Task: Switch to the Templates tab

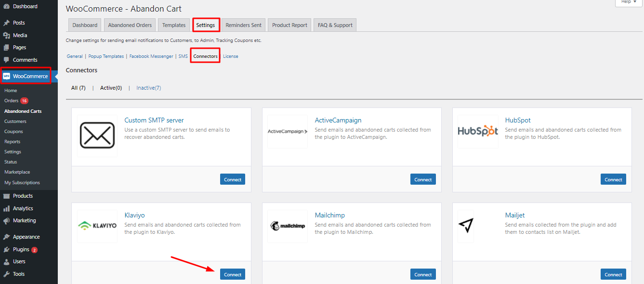Action: point(174,25)
